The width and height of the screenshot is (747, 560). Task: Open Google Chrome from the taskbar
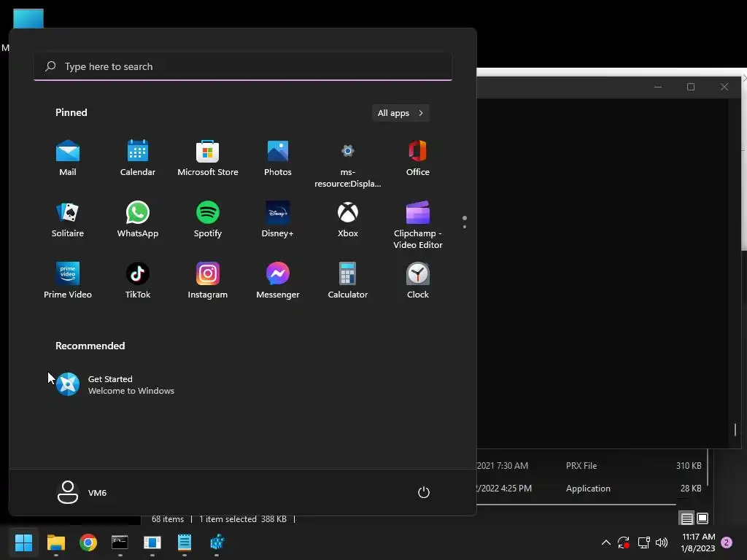tap(88, 542)
